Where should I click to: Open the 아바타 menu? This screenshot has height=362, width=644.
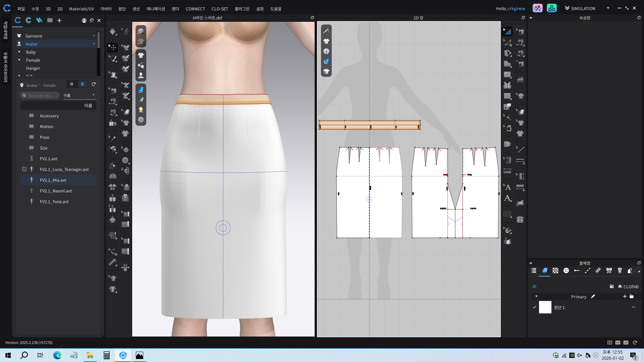point(106,9)
